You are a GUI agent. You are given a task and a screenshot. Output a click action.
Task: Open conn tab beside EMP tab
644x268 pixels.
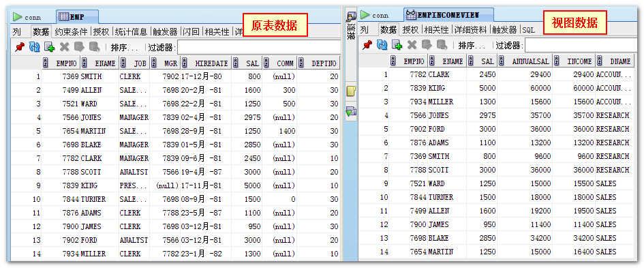pyautogui.click(x=27, y=17)
